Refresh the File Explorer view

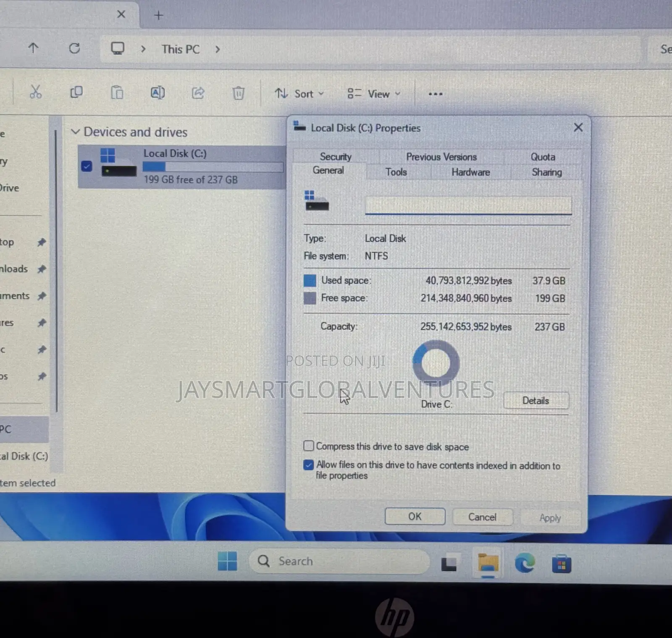coord(74,48)
